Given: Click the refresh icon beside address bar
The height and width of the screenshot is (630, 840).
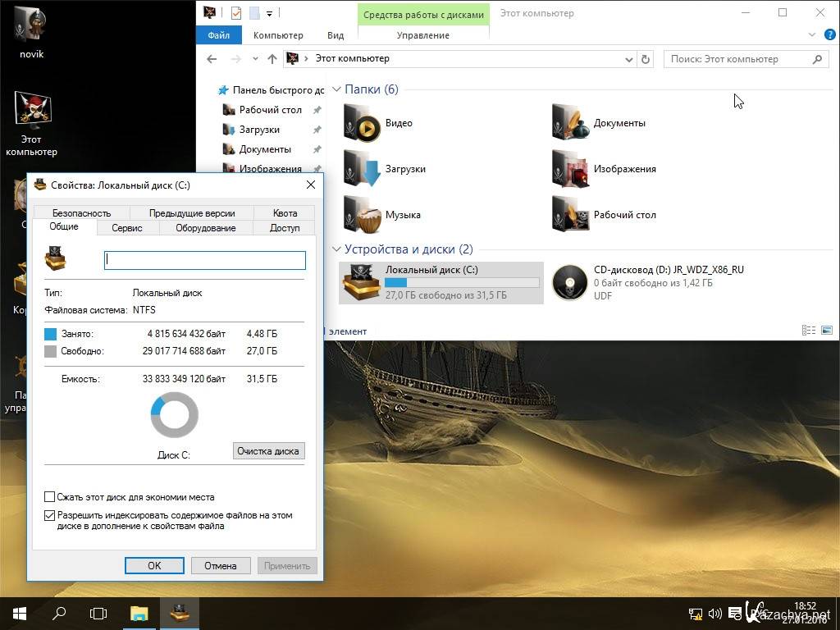Looking at the screenshot, I should [646, 59].
